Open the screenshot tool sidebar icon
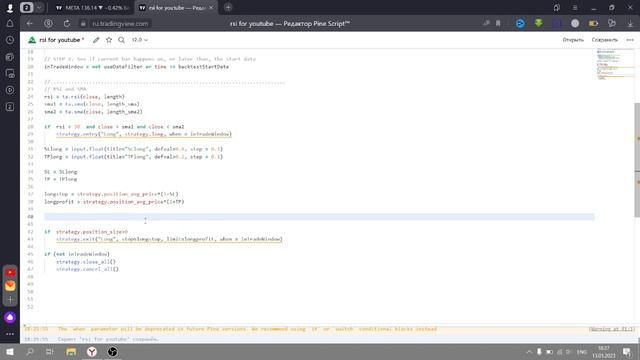The width and height of the screenshot is (640, 360). tap(10, 73)
